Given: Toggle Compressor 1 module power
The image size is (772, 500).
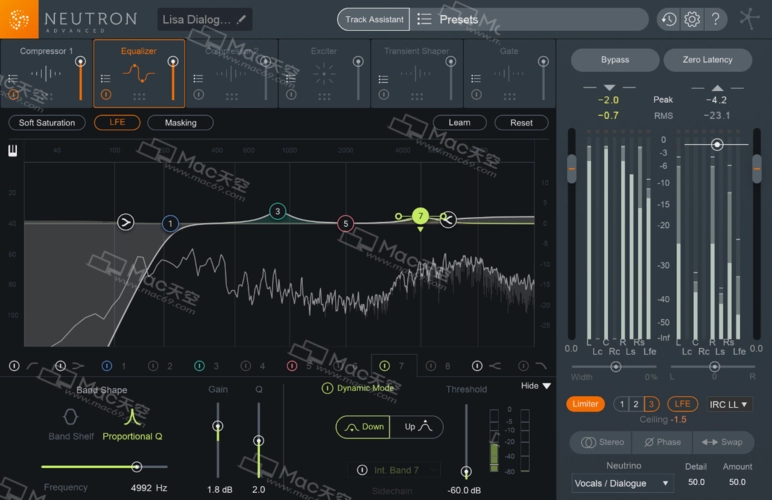Looking at the screenshot, I should (x=13, y=94).
